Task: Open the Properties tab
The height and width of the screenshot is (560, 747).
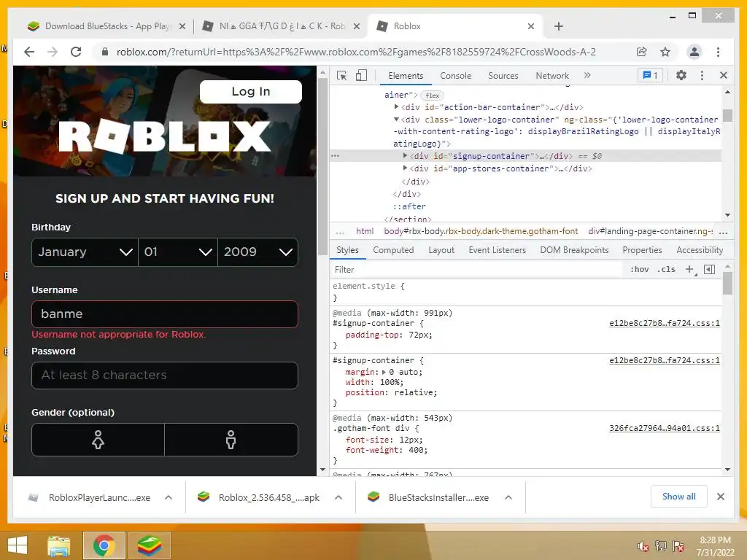Action: click(x=642, y=250)
